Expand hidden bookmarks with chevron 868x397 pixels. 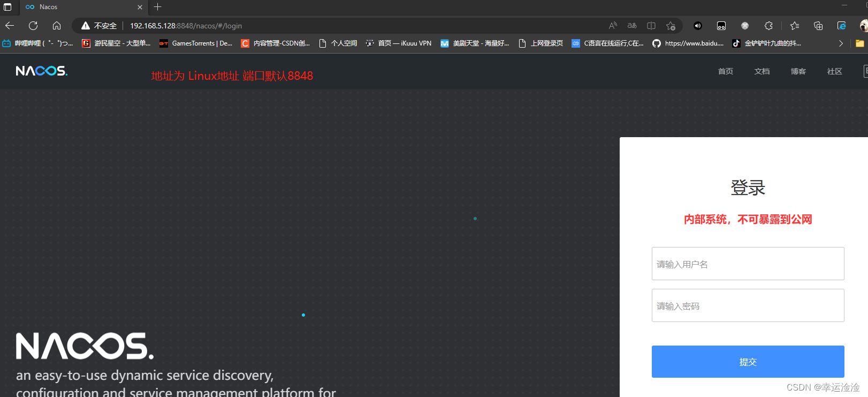(841, 43)
